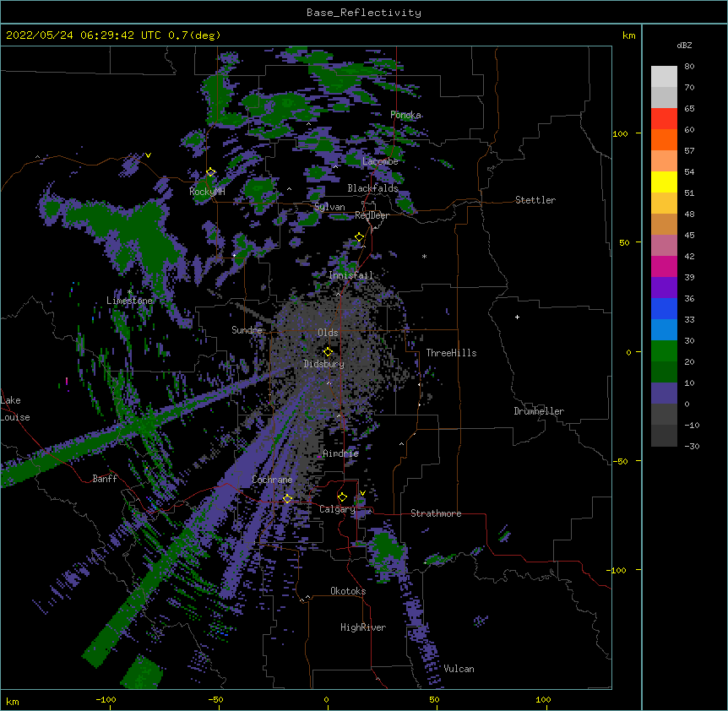Viewport: 728px width, 711px height.
Task: Click the Airdrie town label
Action: [341, 453]
